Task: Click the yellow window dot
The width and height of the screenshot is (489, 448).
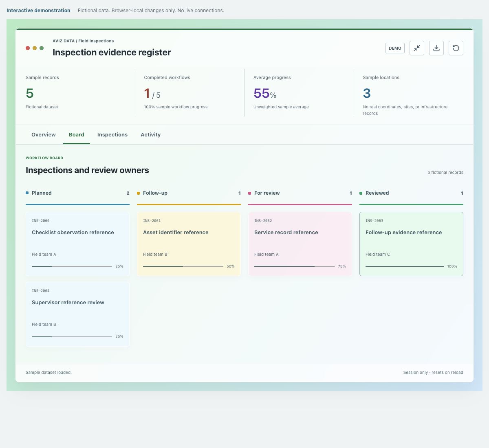Action: tap(35, 48)
